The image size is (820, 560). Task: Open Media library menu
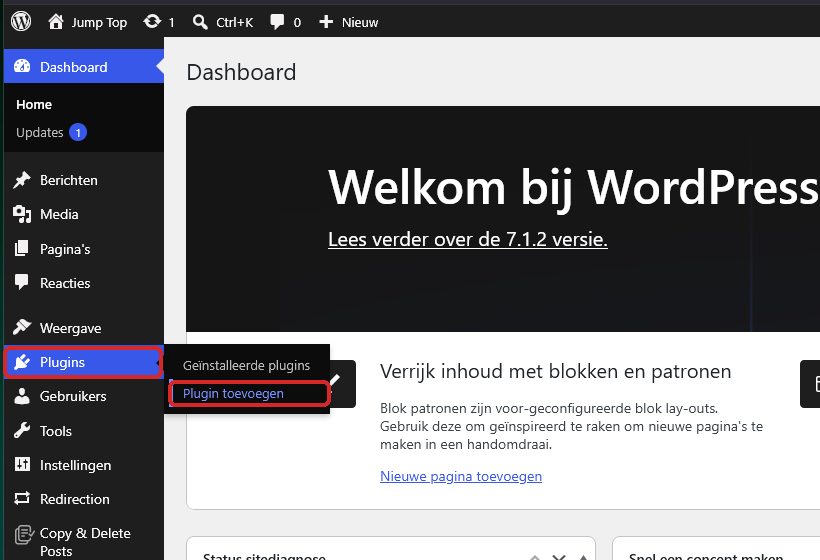click(84, 214)
